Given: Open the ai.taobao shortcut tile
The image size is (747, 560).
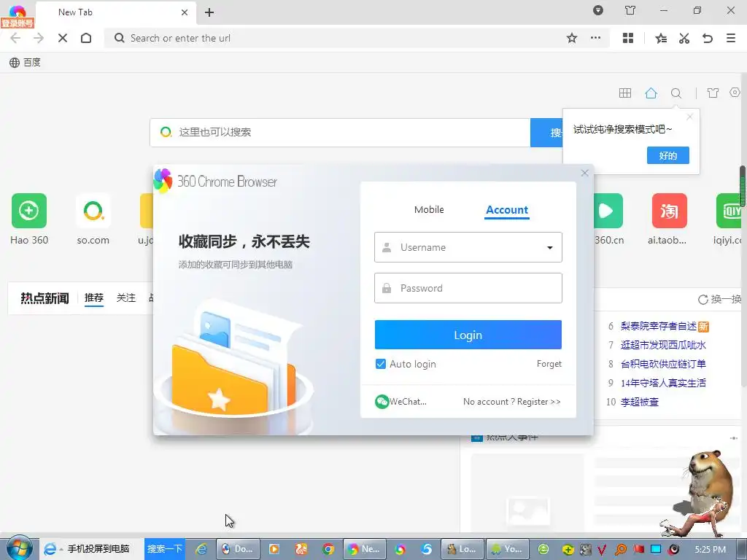Looking at the screenshot, I should [x=668, y=219].
